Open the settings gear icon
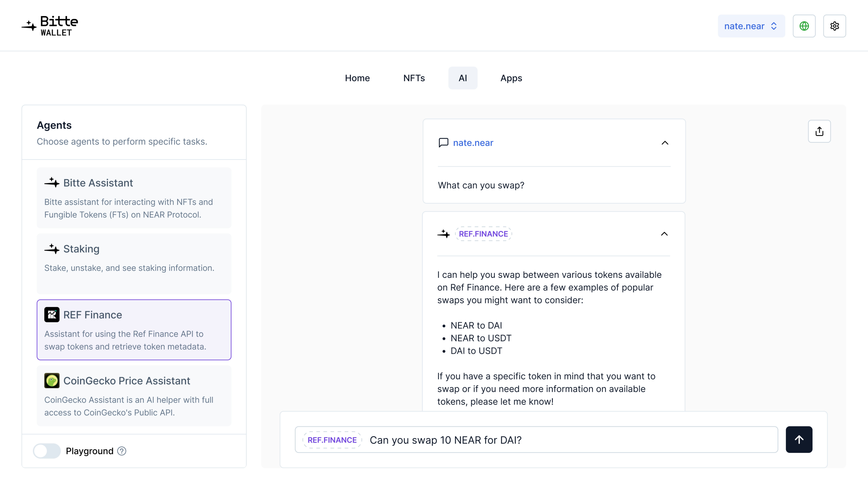868x488 pixels. pyautogui.click(x=834, y=26)
